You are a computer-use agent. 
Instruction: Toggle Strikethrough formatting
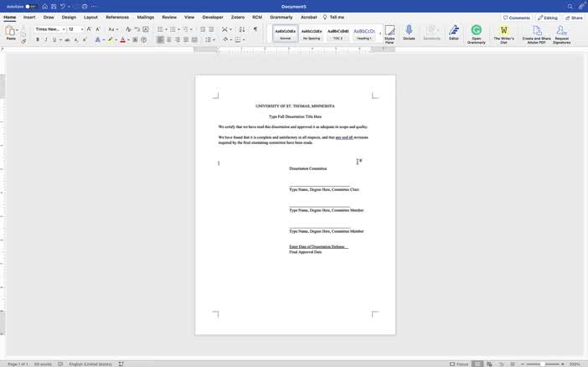68,39
